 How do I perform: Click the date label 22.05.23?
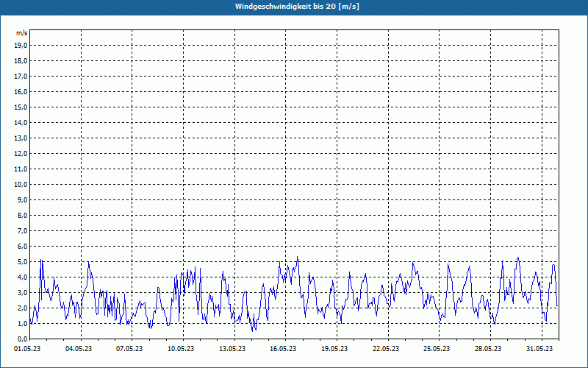(x=386, y=349)
